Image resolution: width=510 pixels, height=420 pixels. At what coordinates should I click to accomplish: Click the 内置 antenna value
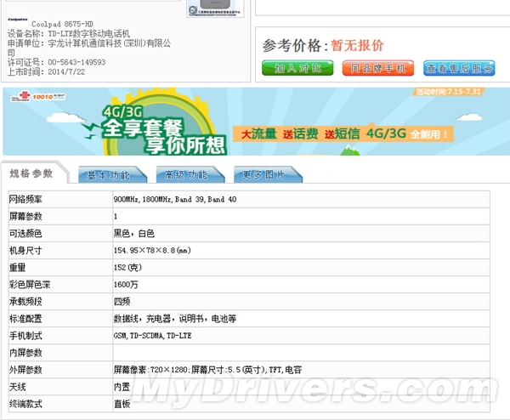[122, 387]
